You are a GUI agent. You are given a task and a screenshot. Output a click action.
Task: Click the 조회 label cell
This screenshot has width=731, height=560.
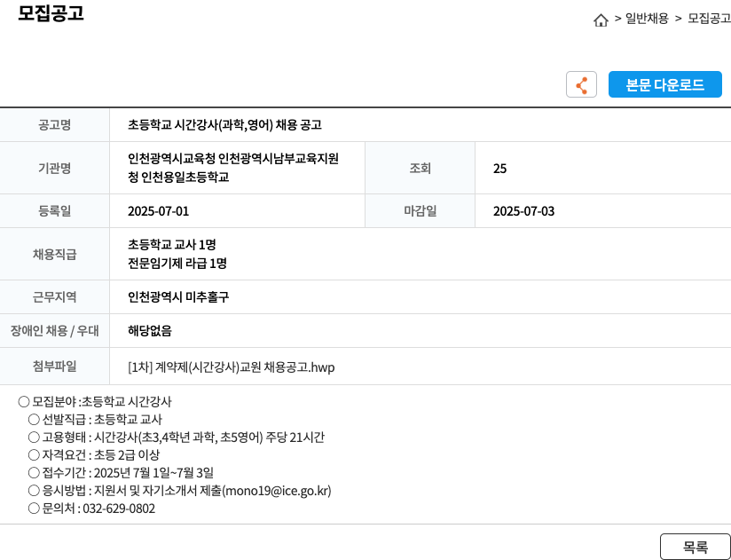pyautogui.click(x=420, y=168)
